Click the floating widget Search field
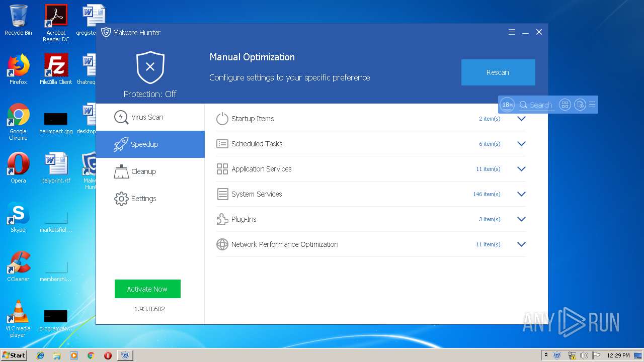Screen dimensions: 644x362 point(536,105)
